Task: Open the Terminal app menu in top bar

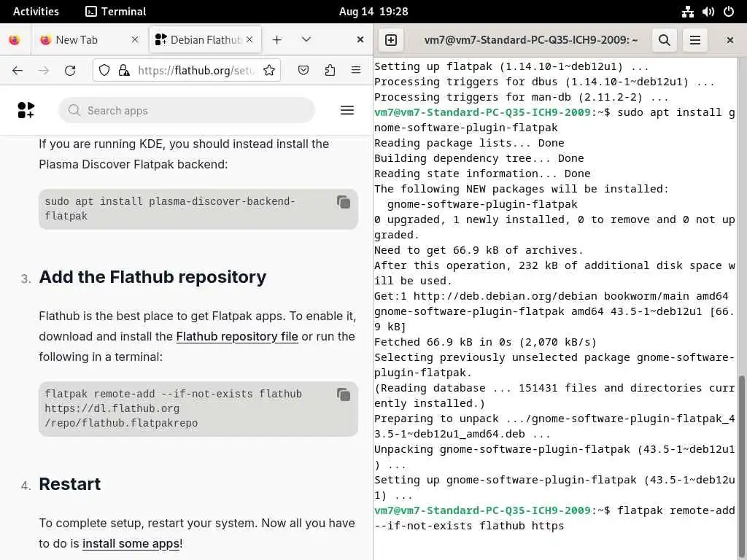Action: 116,12
